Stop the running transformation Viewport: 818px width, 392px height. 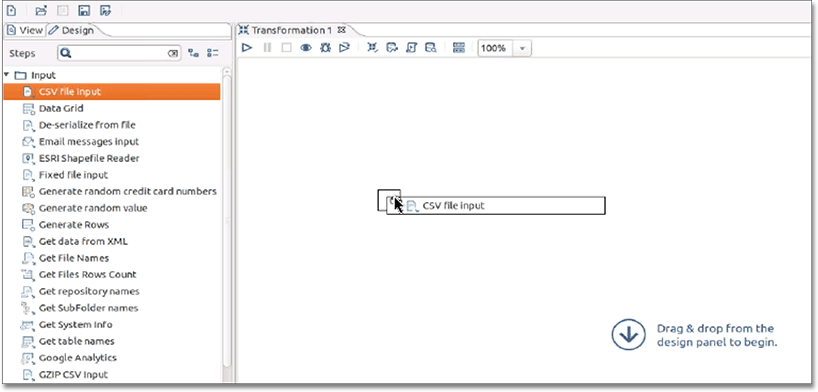pyautogui.click(x=286, y=48)
